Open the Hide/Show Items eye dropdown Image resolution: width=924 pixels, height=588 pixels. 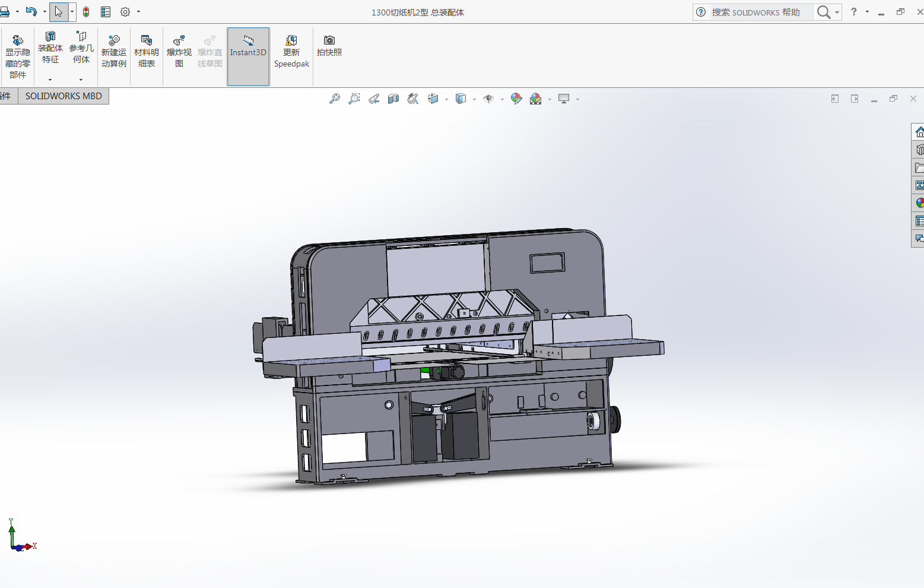[x=502, y=100]
